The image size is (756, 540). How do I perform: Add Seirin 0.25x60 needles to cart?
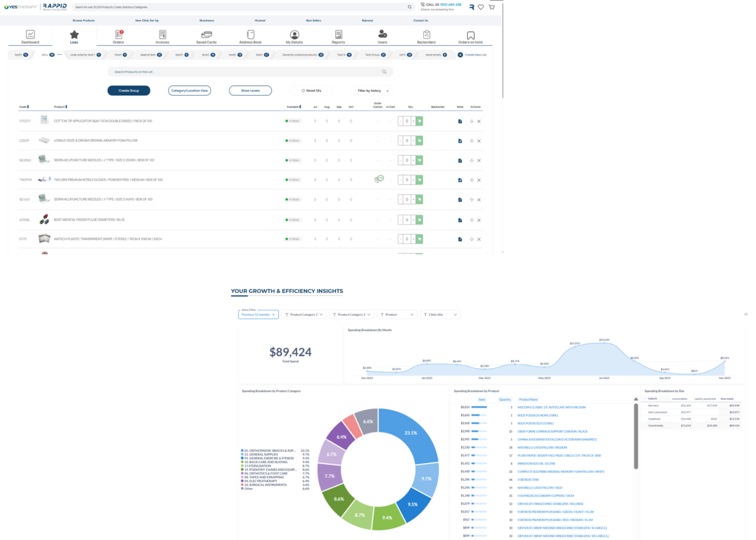click(x=420, y=161)
